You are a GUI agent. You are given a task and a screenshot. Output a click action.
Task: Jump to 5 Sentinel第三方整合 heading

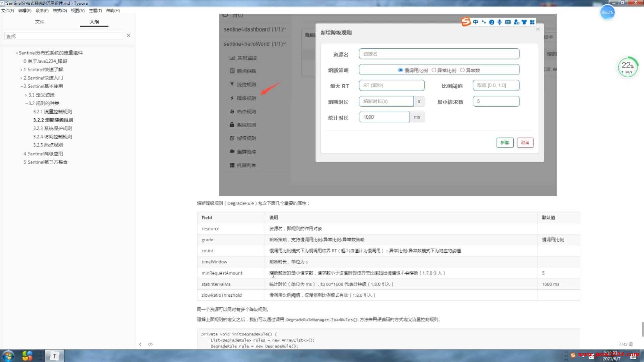click(46, 162)
